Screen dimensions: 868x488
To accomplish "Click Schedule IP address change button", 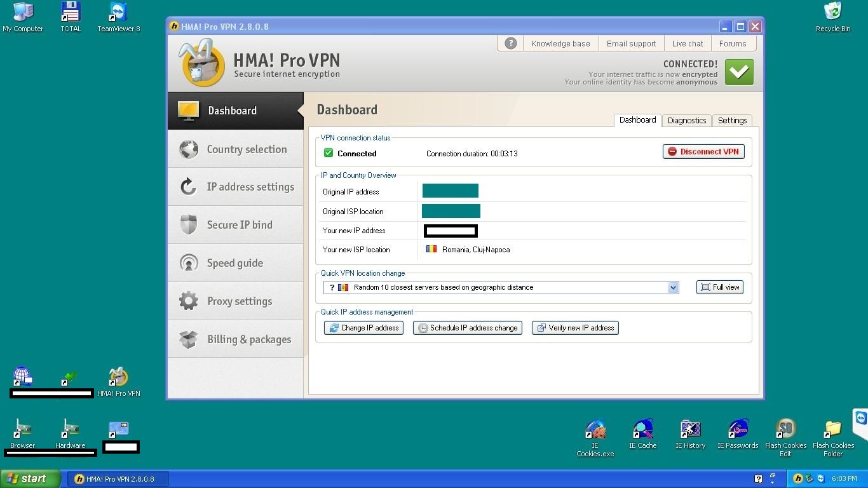I will (x=467, y=328).
